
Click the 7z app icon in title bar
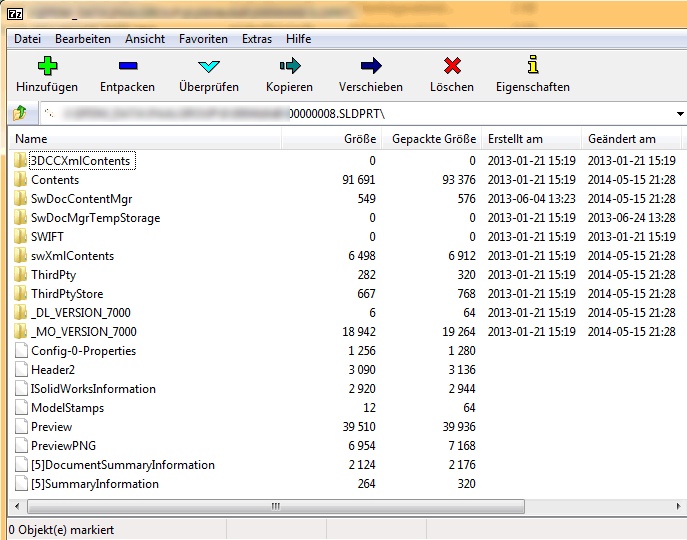[x=15, y=14]
